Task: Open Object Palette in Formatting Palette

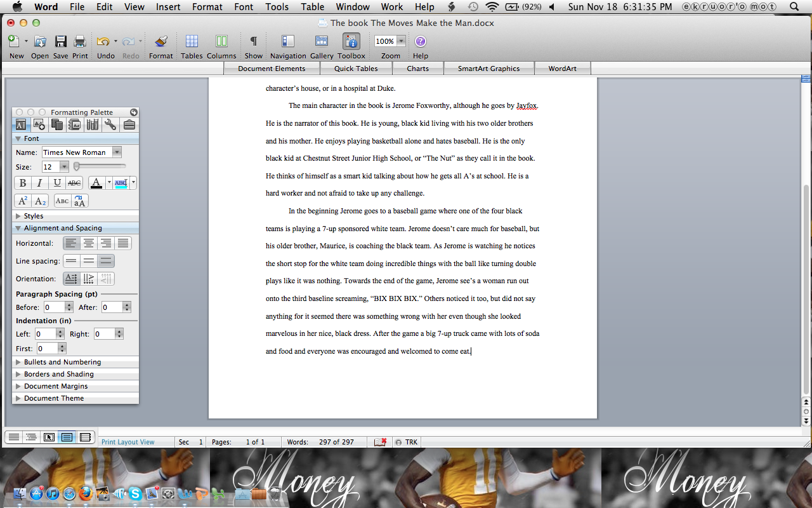Action: 39,124
